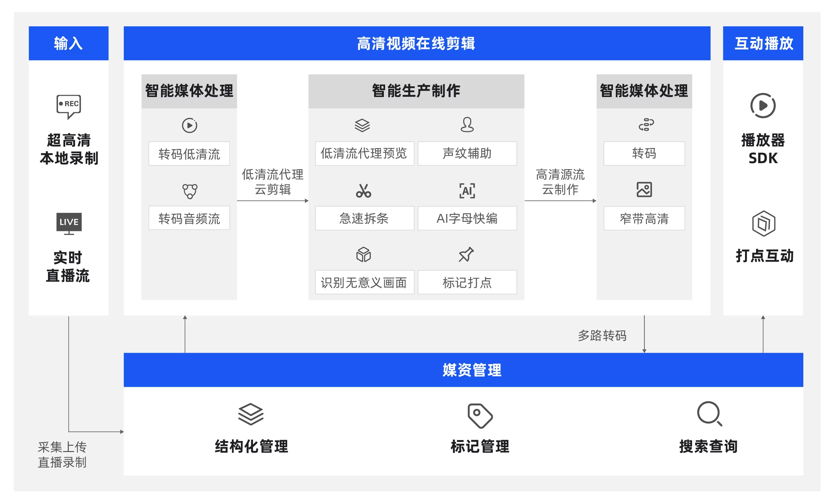Image resolution: width=832 pixels, height=504 pixels.
Task: Click the stacked layers icon above 结构化管理
Action: point(251,414)
